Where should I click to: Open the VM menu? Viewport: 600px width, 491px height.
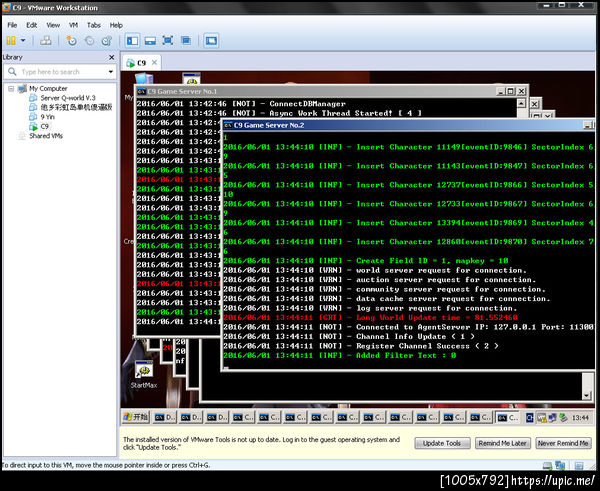click(x=73, y=25)
